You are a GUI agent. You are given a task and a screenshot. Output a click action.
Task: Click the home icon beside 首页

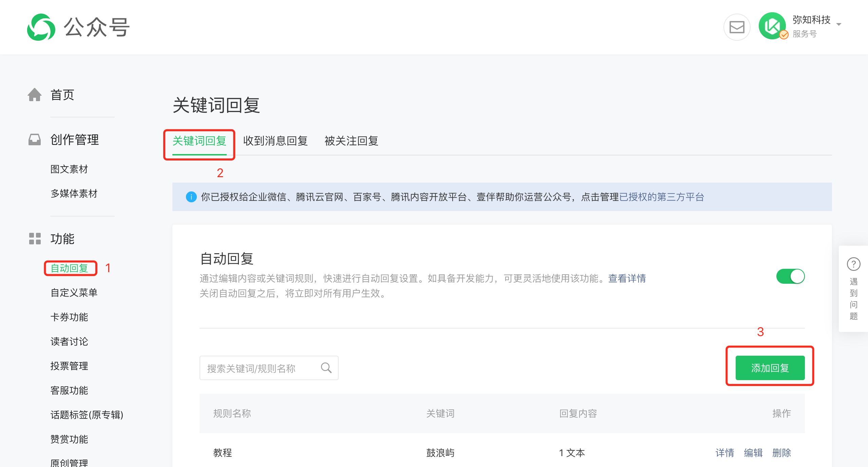point(35,95)
